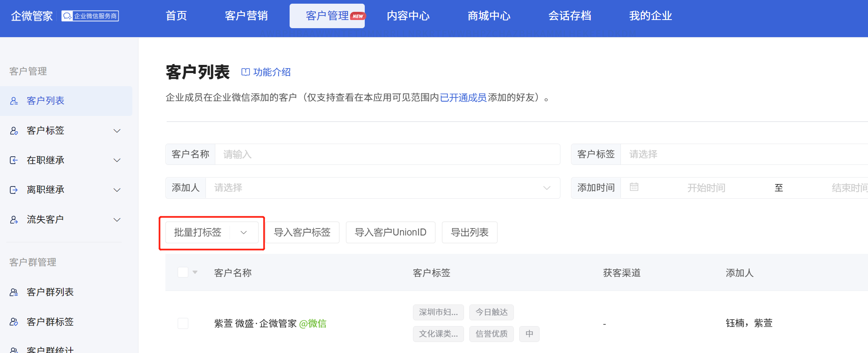868x353 pixels.
Task: Click the 获客渠道 column header
Action: (622, 273)
